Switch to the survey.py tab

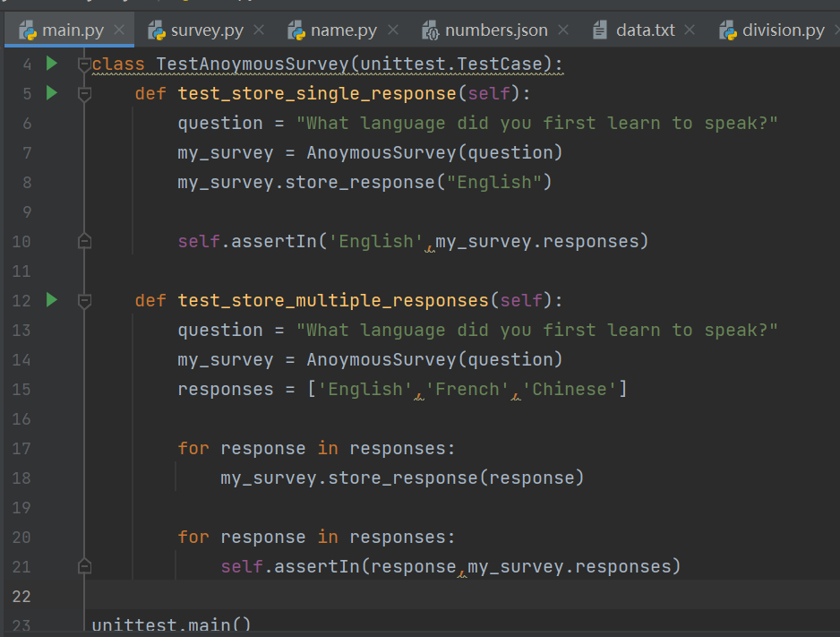pyautogui.click(x=207, y=30)
